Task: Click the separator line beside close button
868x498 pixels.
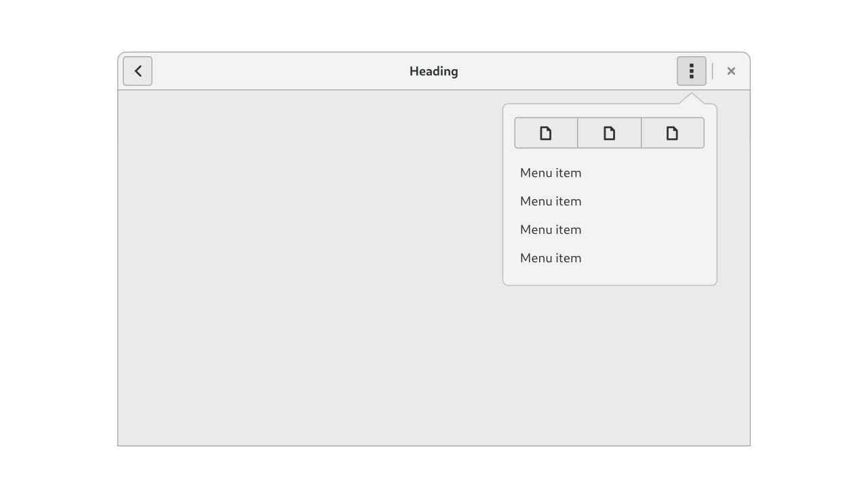Action: pos(713,71)
